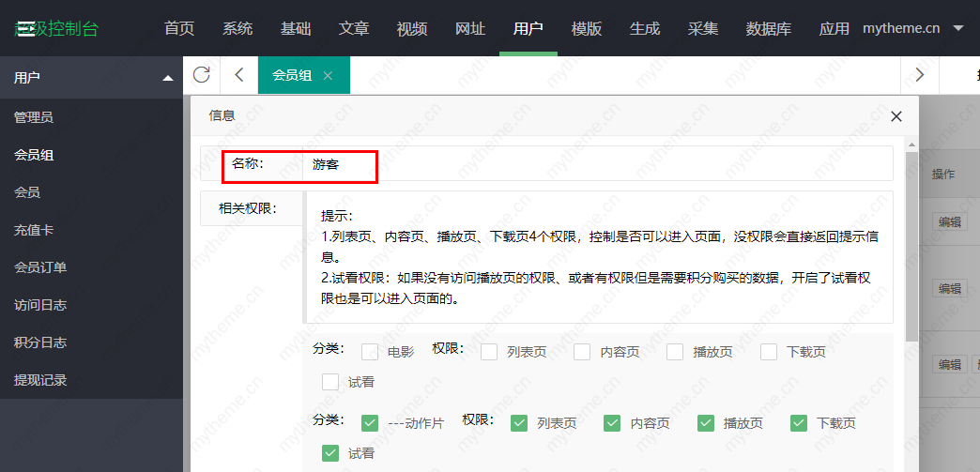Image resolution: width=980 pixels, height=472 pixels.
Task: Enable 列表页 permission for 电影
Action: (x=489, y=352)
